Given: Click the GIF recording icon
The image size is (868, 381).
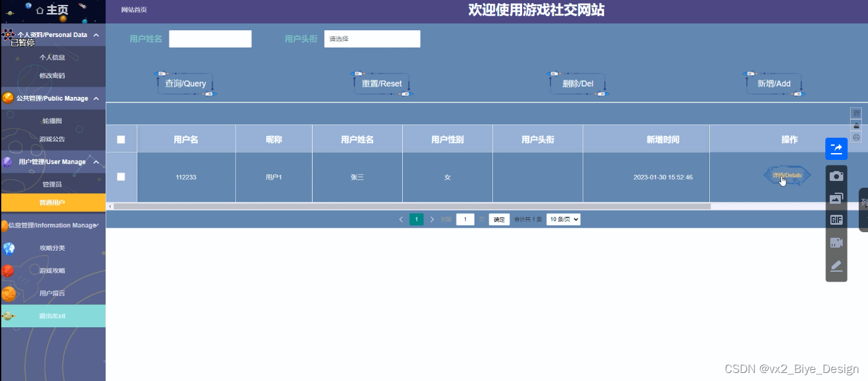Looking at the screenshot, I should 836,220.
